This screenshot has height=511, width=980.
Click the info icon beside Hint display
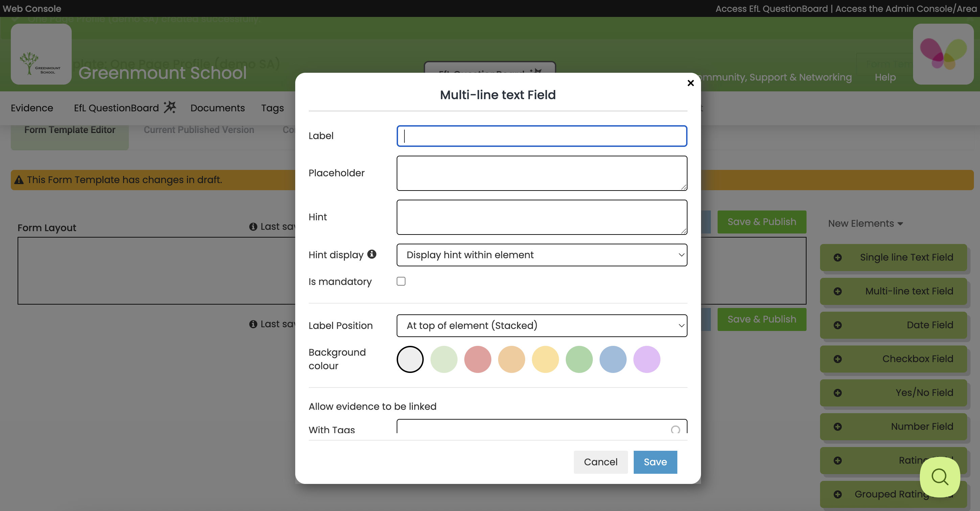pos(372,254)
